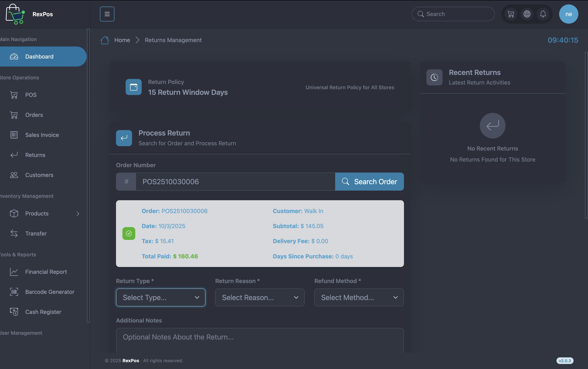Click the Search Order button
Image resolution: width=588 pixels, height=369 pixels.
pyautogui.click(x=369, y=182)
